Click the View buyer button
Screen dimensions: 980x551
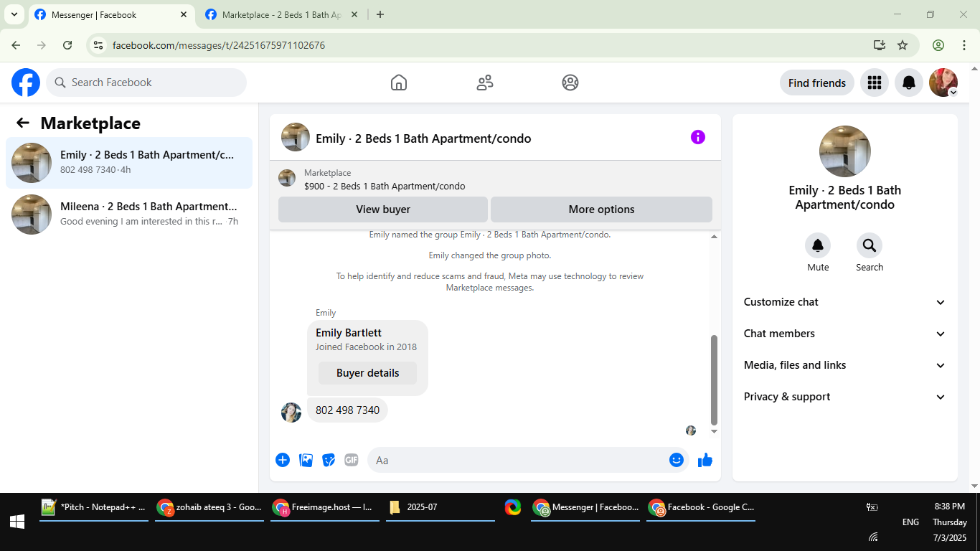pyautogui.click(x=383, y=209)
